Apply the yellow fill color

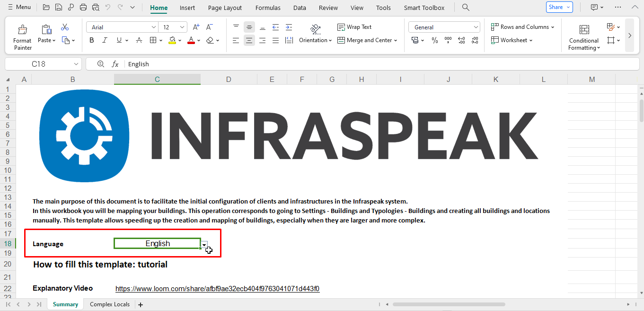(172, 40)
